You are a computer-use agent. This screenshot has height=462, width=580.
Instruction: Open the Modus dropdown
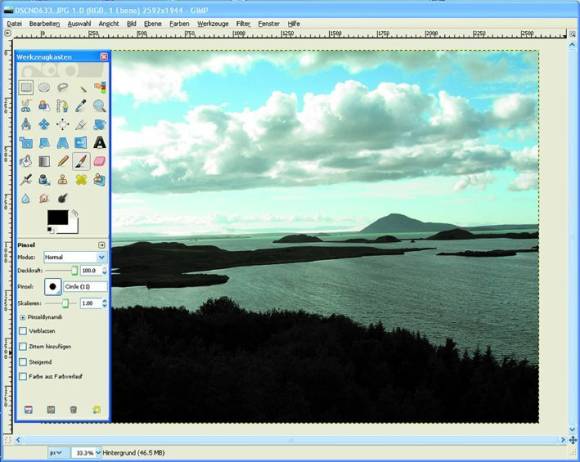(x=75, y=257)
